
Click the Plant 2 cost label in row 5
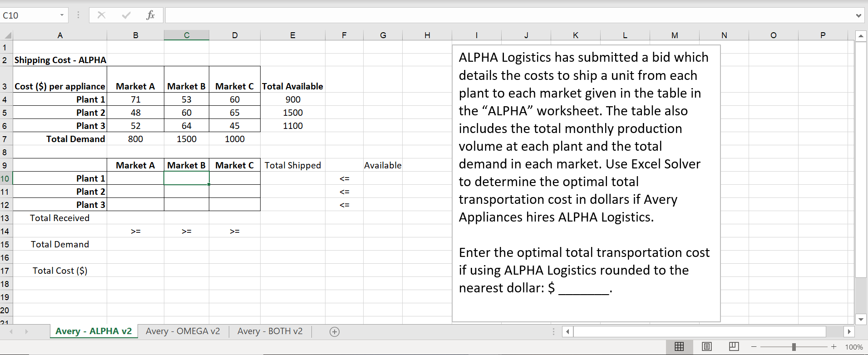tap(60, 113)
